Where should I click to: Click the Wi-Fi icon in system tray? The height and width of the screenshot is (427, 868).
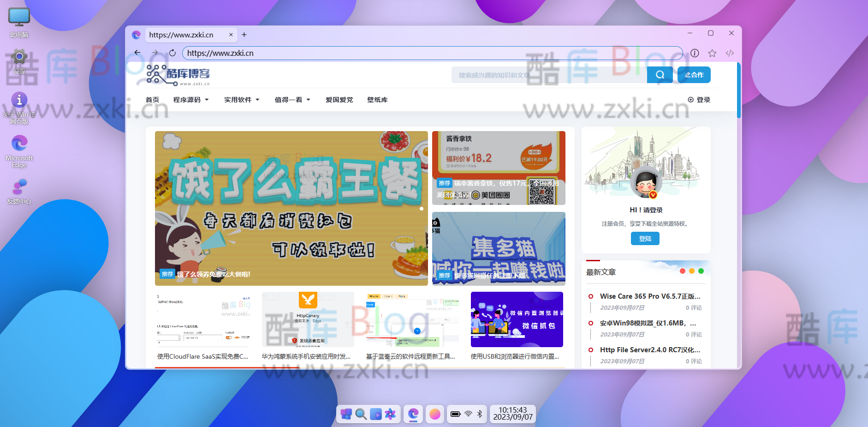468,414
